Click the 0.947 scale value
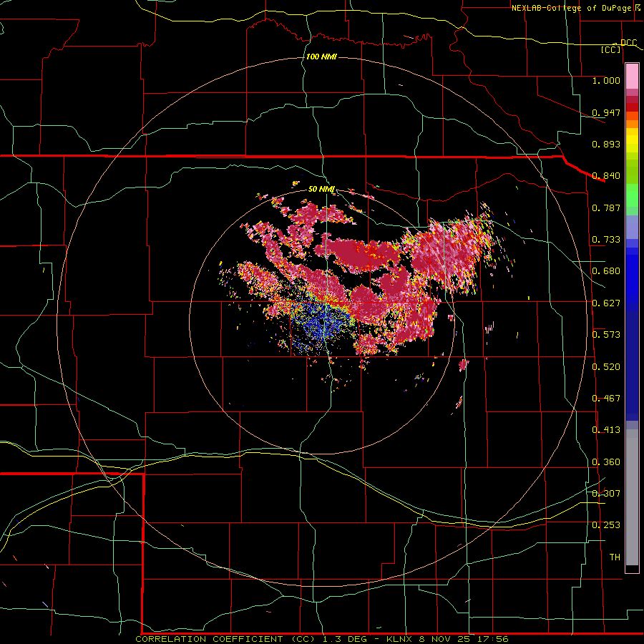This screenshot has width=644, height=644. click(x=606, y=112)
